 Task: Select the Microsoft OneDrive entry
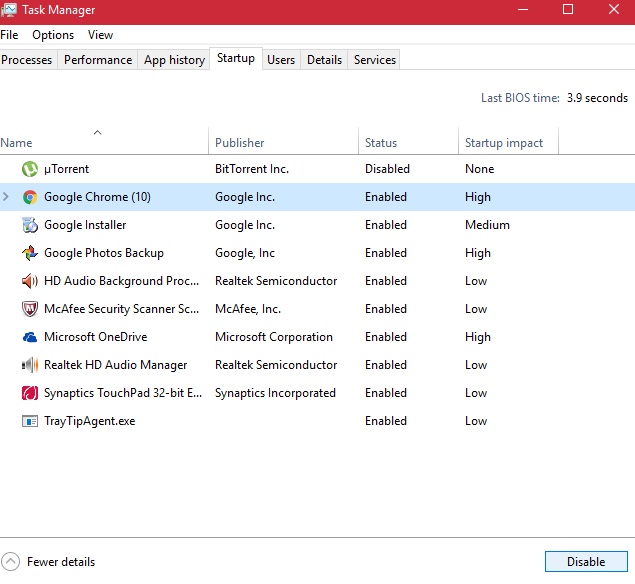tap(96, 337)
